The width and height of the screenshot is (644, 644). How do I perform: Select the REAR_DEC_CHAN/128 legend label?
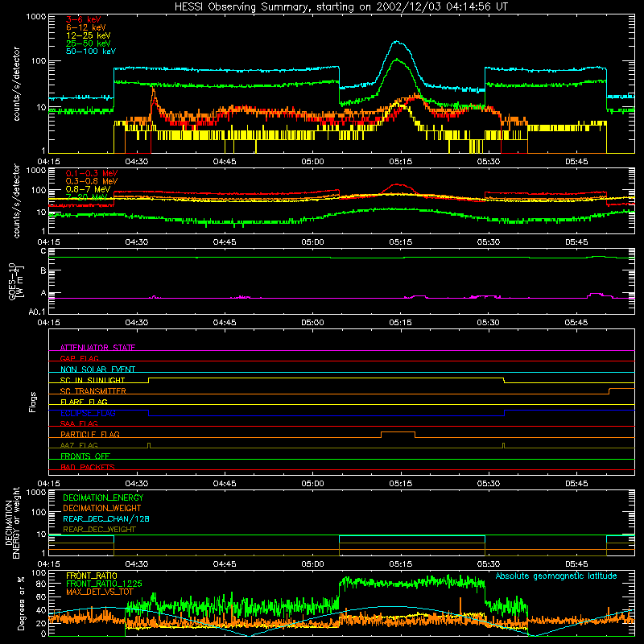106,518
